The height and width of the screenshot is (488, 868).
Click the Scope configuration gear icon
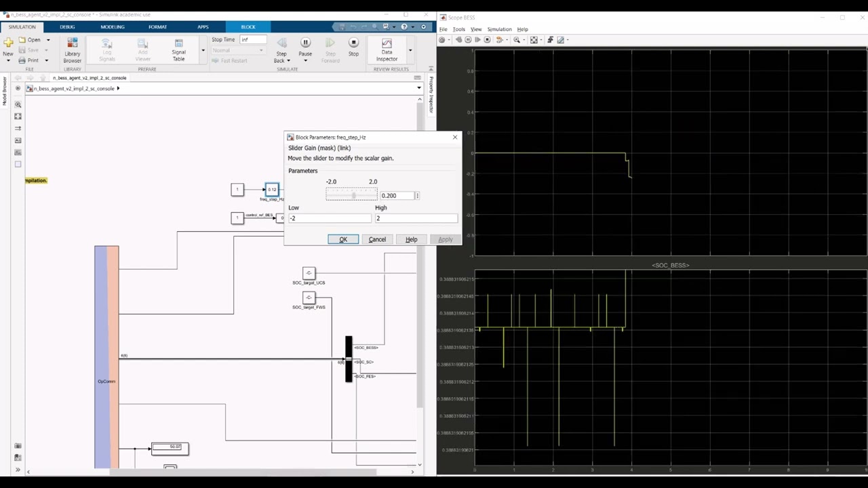[442, 40]
